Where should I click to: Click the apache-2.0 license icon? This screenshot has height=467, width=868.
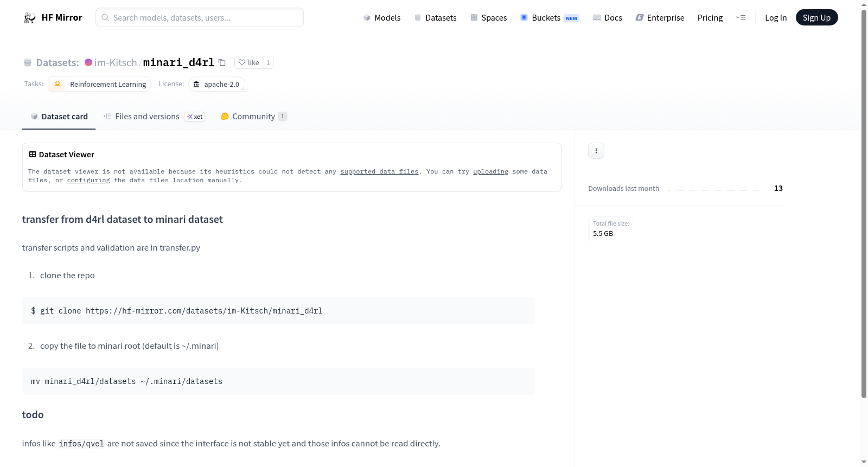pos(196,84)
